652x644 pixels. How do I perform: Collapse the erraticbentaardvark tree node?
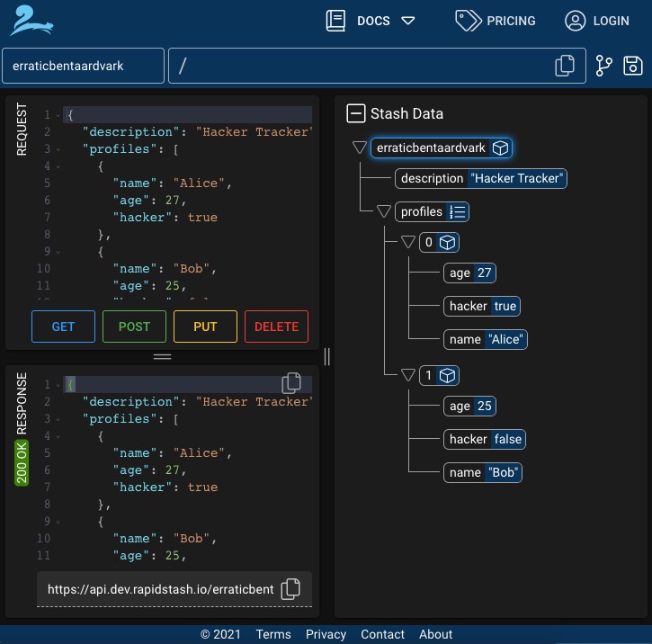tap(359, 148)
